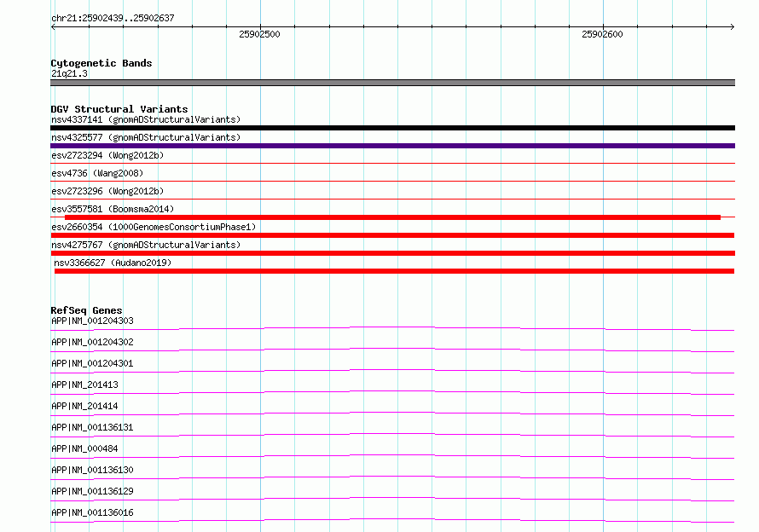
Task: Click the 25902500 ruler position label
Action: (259, 34)
